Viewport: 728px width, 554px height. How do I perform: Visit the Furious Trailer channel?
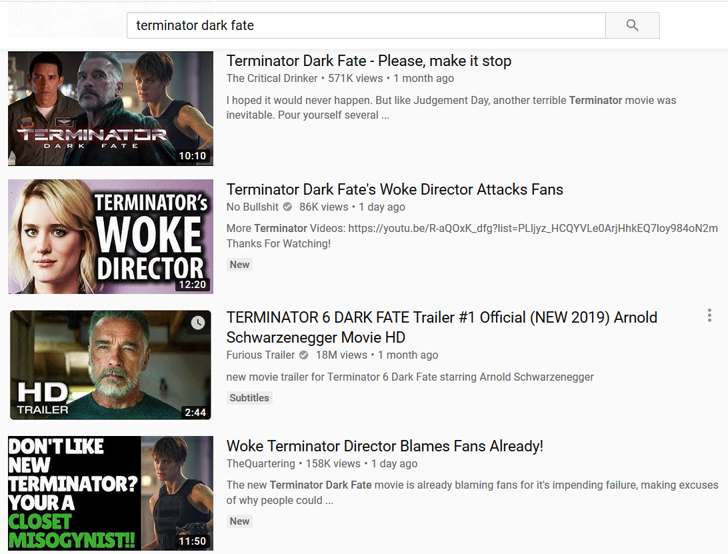click(260, 355)
